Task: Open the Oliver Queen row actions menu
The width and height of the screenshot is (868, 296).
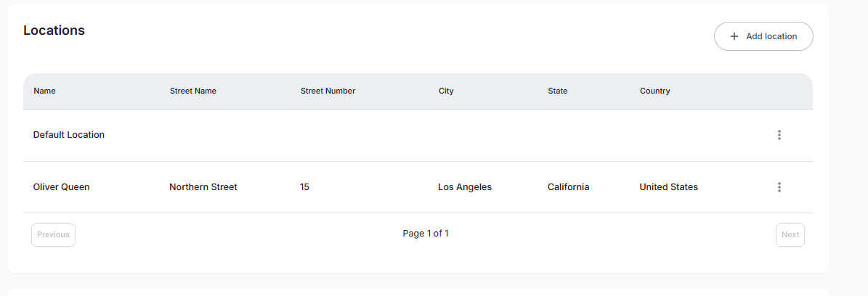Action: tap(779, 187)
